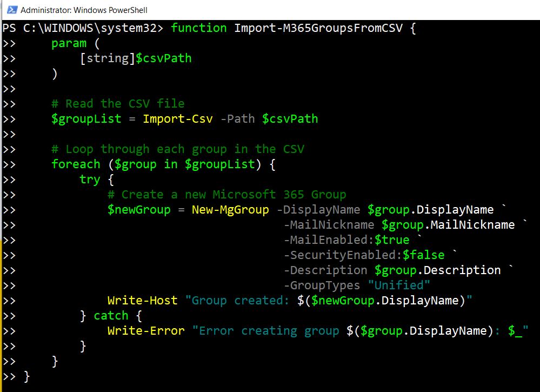Click the try block keyword
Image resolution: width=540 pixels, height=392 pixels.
[x=90, y=179]
